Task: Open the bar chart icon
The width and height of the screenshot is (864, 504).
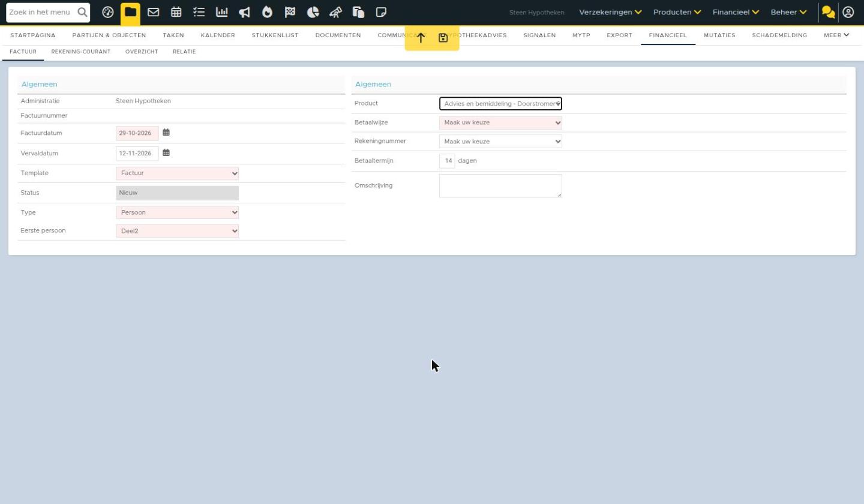Action: (x=221, y=12)
